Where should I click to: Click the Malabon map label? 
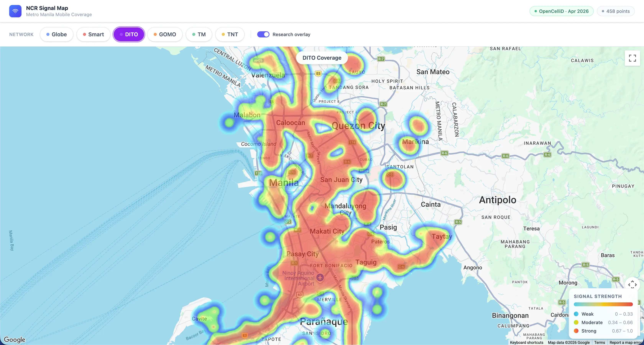coord(247,115)
